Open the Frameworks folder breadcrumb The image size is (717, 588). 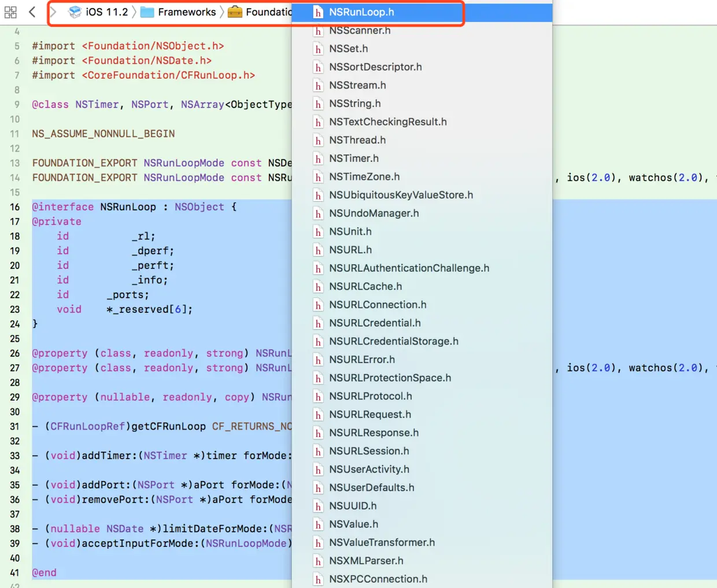[x=178, y=12]
